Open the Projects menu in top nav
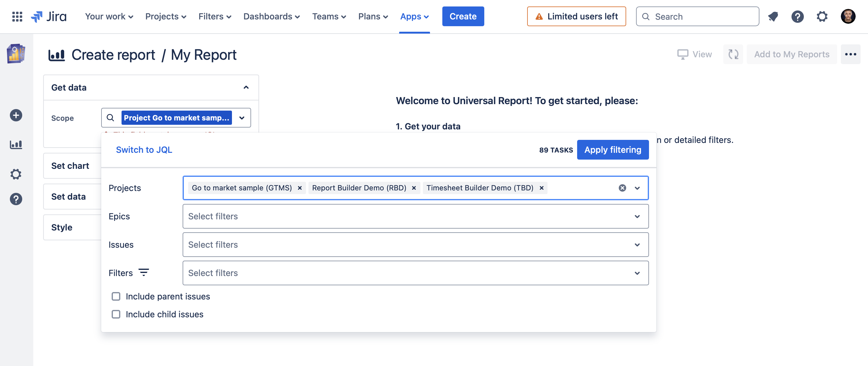The image size is (868, 366). (x=165, y=17)
